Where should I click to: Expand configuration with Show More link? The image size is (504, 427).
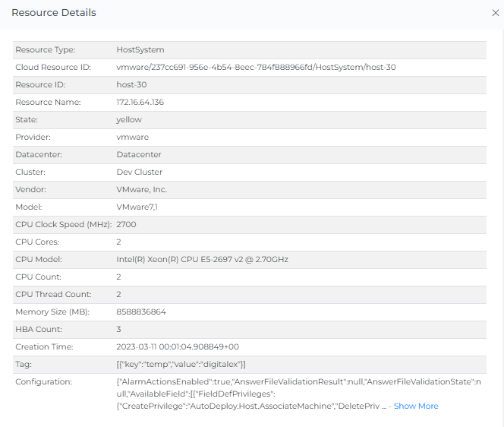pos(416,406)
